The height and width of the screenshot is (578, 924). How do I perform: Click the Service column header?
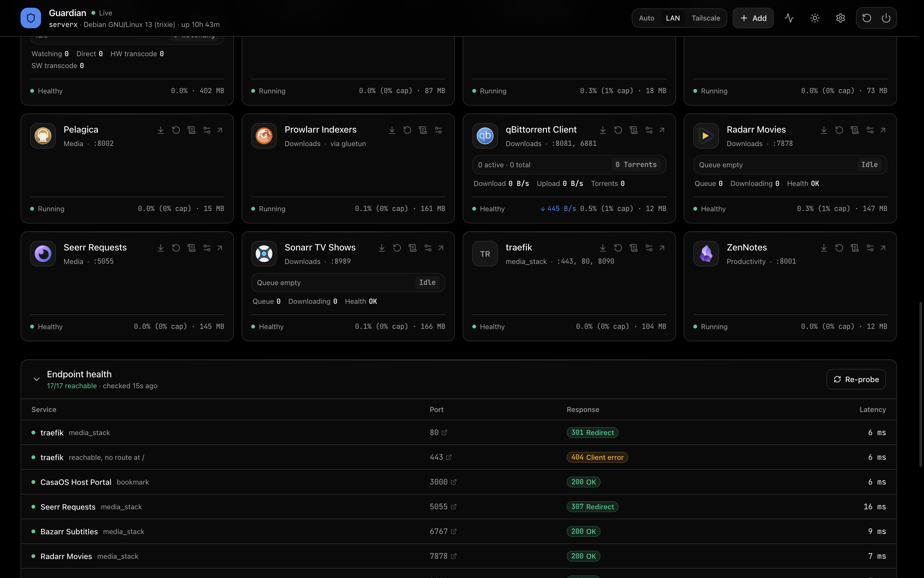point(44,410)
